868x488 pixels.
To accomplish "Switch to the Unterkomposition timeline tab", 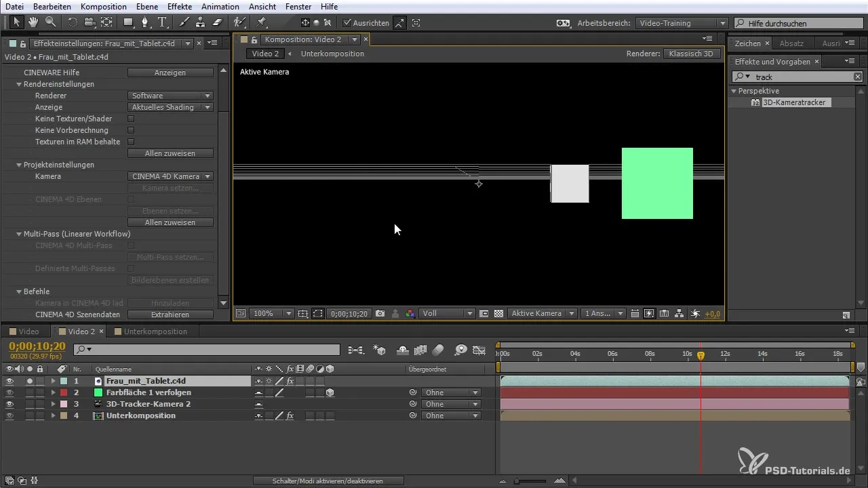I will coord(155,331).
